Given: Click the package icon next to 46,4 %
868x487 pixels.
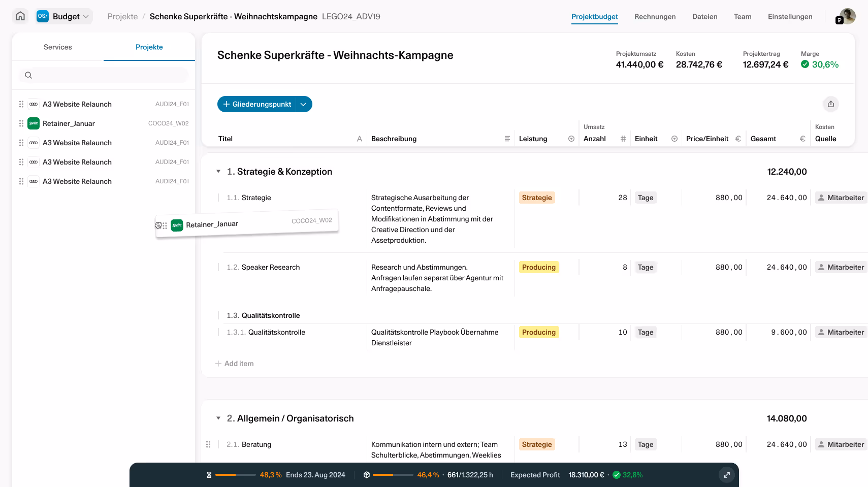Looking at the screenshot, I should 367,475.
